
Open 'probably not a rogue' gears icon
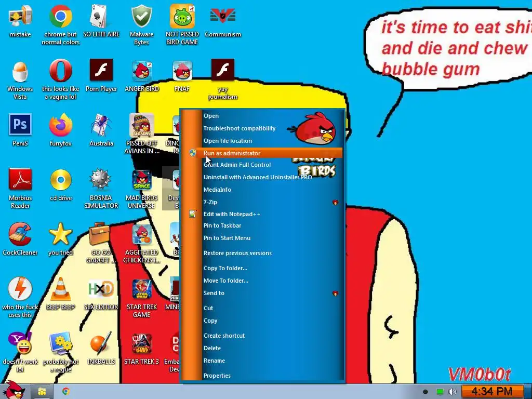60,343
